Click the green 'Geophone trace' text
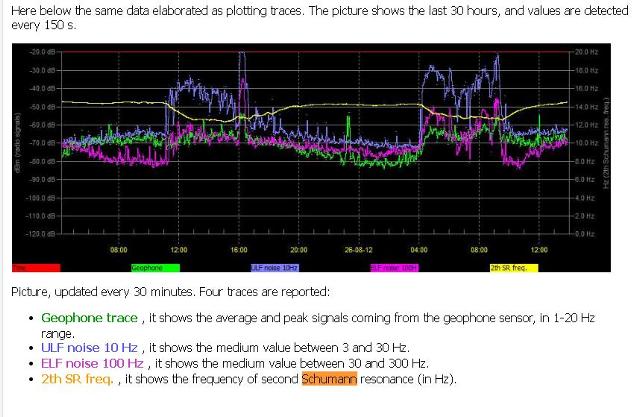 89,317
